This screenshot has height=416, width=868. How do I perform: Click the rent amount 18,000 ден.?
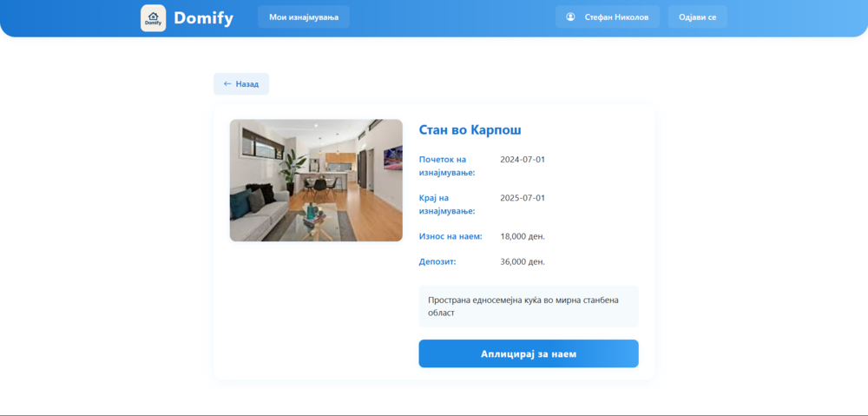coord(523,236)
